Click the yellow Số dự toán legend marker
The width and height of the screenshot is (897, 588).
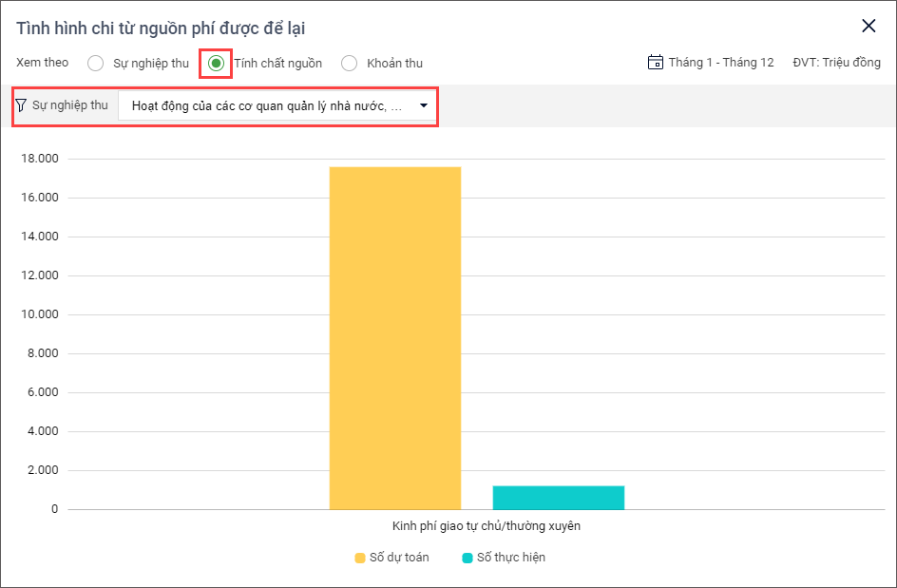[360, 558]
